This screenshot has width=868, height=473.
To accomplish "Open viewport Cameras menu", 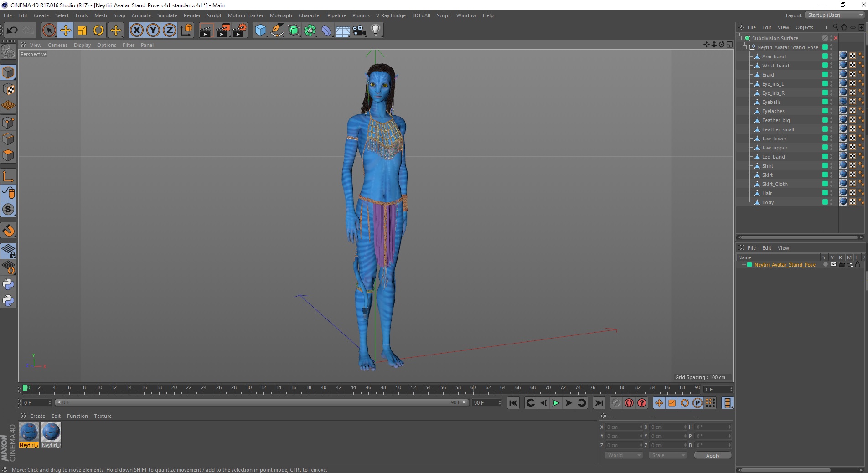I will point(57,45).
